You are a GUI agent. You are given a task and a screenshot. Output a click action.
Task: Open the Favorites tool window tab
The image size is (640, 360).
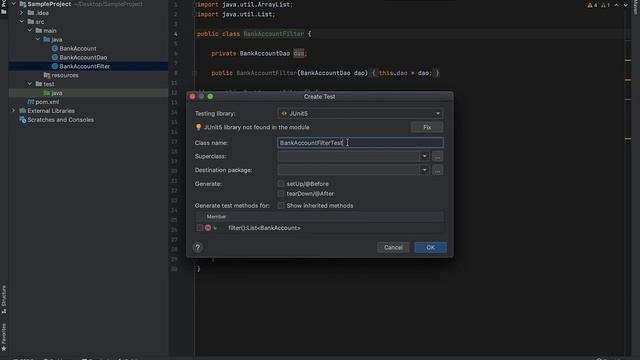tap(4, 337)
